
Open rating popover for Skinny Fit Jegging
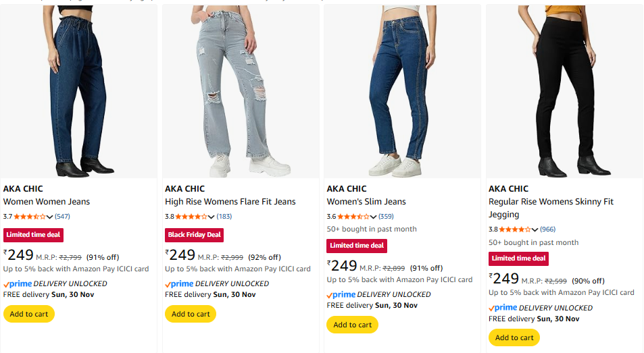535,229
